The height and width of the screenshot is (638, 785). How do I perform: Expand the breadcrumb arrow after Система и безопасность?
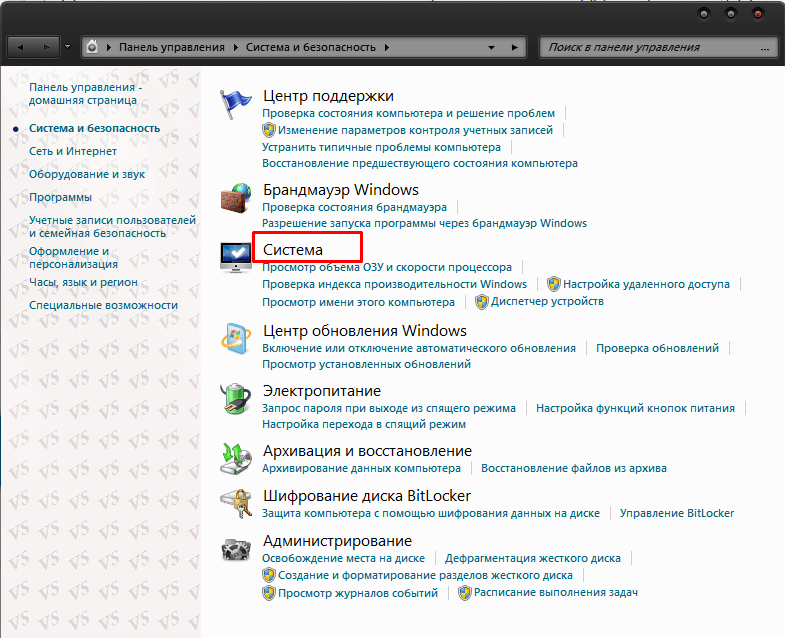[x=386, y=47]
